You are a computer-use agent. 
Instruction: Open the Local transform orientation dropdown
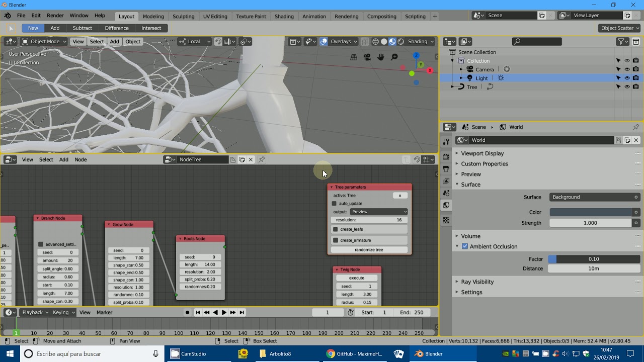(194, 41)
